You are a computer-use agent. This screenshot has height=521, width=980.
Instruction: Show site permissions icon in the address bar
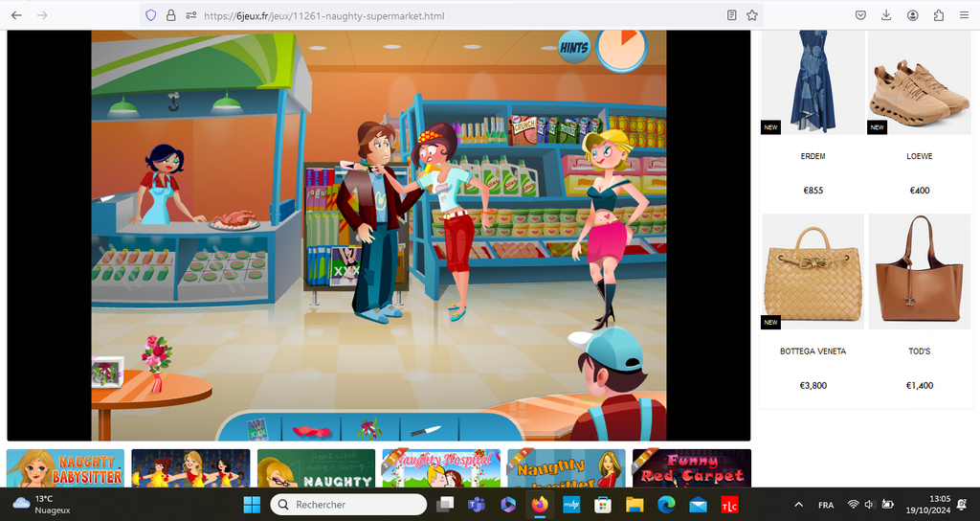(x=191, y=15)
